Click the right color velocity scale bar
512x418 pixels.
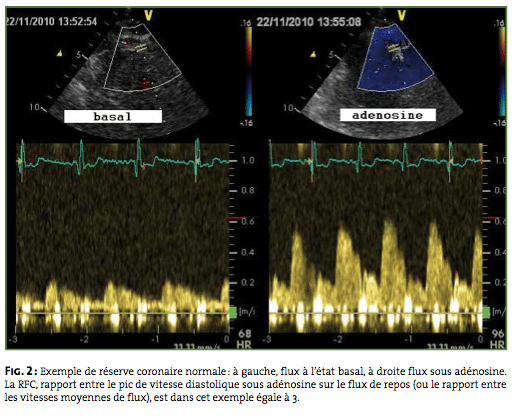pyautogui.click(x=502, y=71)
